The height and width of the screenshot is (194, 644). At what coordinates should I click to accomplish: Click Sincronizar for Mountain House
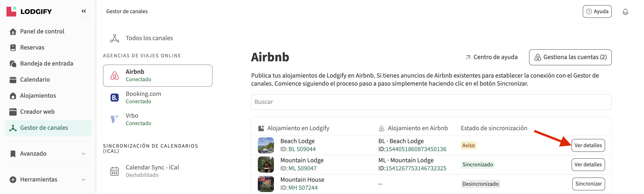click(588, 184)
